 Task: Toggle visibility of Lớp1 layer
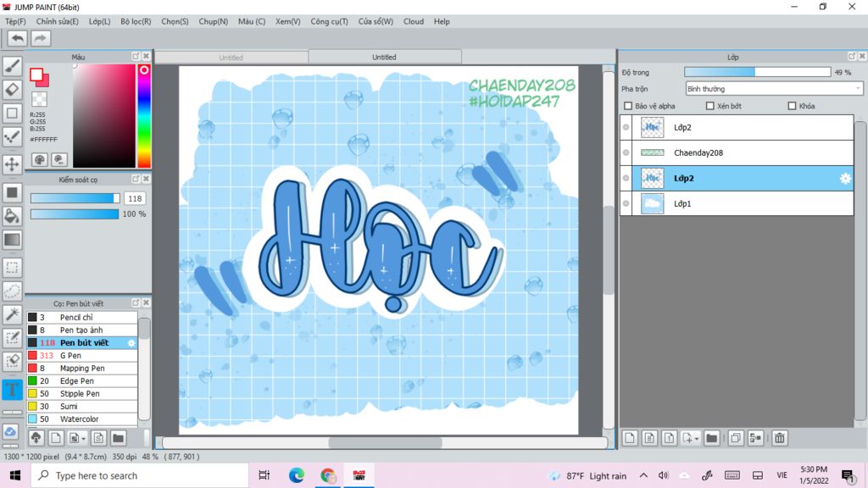coord(626,203)
